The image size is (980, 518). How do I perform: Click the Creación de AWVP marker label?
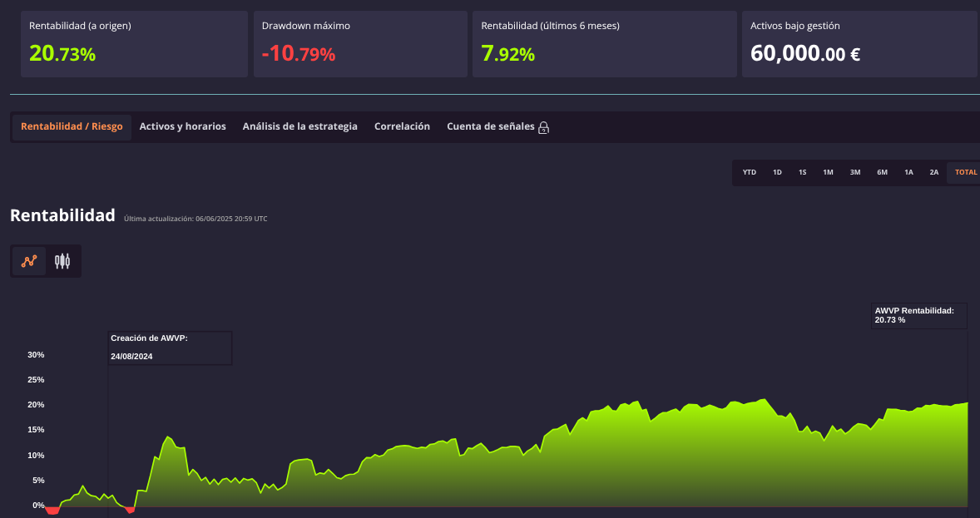(170, 348)
